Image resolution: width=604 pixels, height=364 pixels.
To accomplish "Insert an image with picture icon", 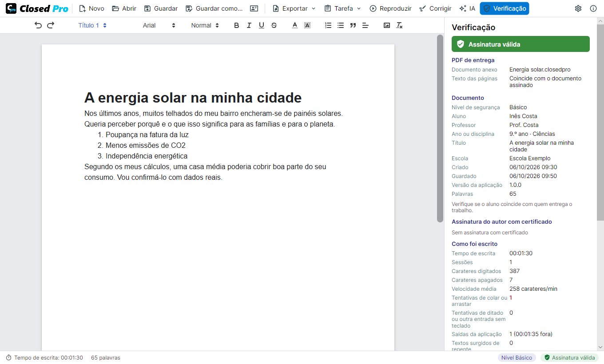I will pos(387,25).
